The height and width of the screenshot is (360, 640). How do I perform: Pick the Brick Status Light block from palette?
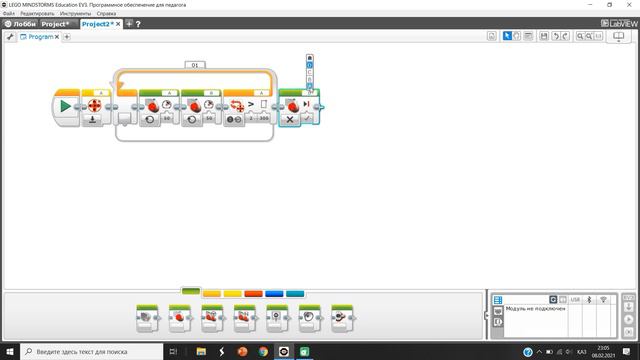[x=342, y=318]
